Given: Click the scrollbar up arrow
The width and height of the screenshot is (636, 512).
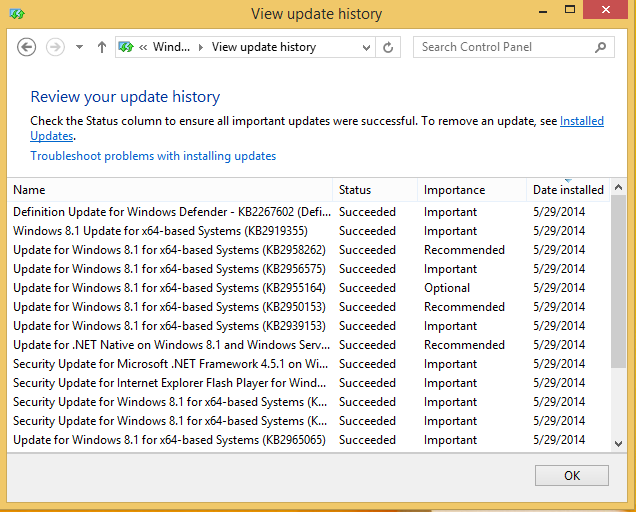Looking at the screenshot, I should [x=618, y=187].
